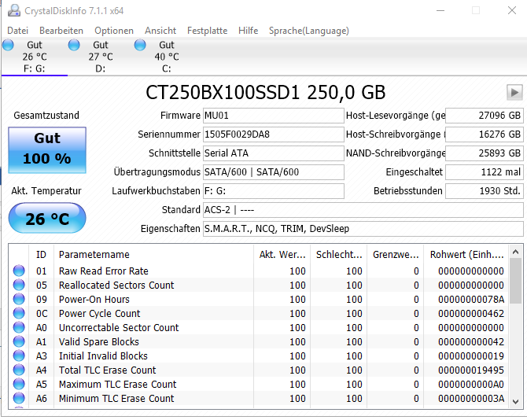Click the Gut 100 % health status button
527x420 pixels.
point(47,150)
